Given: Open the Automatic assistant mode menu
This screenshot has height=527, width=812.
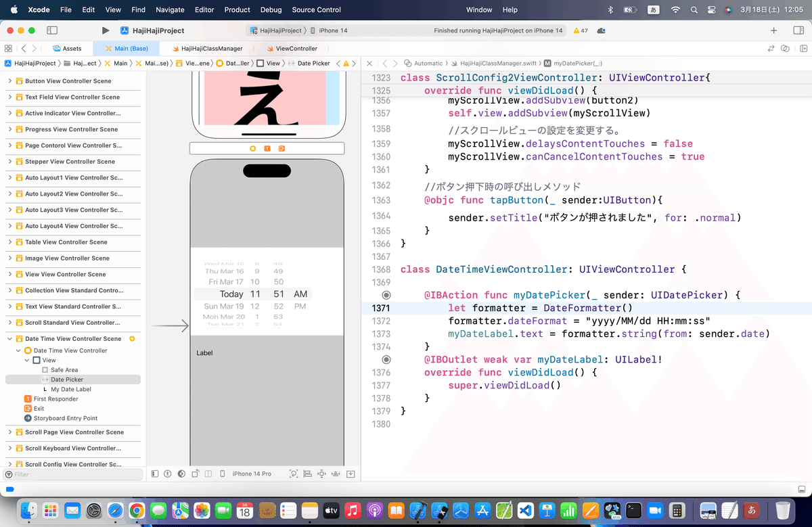Looking at the screenshot, I should pyautogui.click(x=422, y=63).
